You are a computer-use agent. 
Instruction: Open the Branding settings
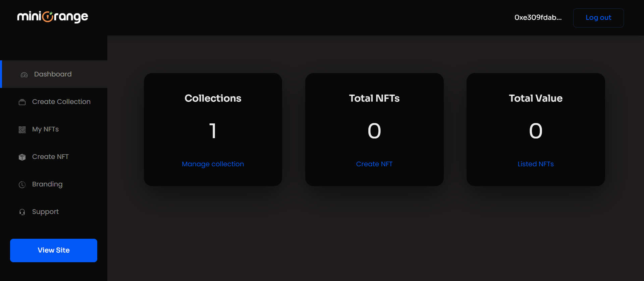click(x=54, y=184)
